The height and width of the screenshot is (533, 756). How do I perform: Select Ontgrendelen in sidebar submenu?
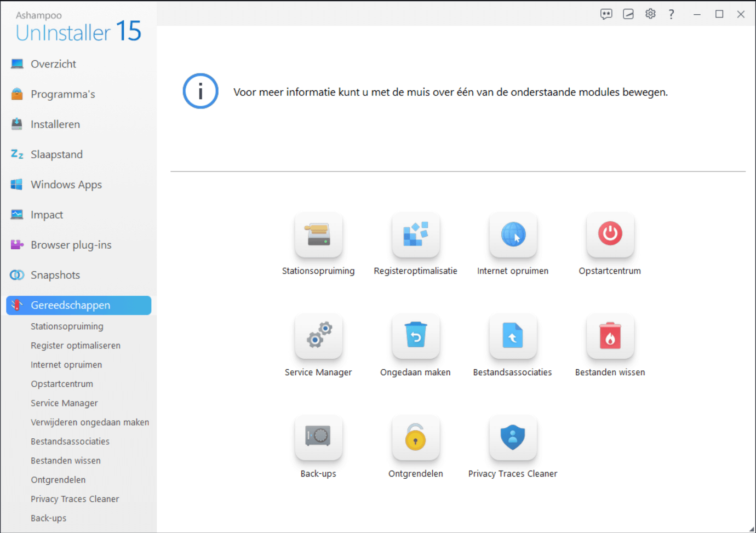click(x=58, y=480)
